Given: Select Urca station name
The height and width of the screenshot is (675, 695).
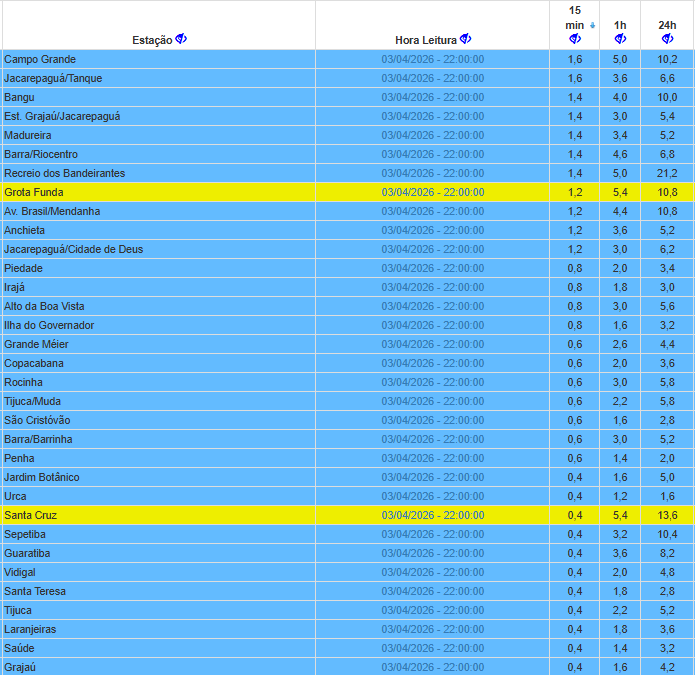Looking at the screenshot, I should tap(15, 496).
